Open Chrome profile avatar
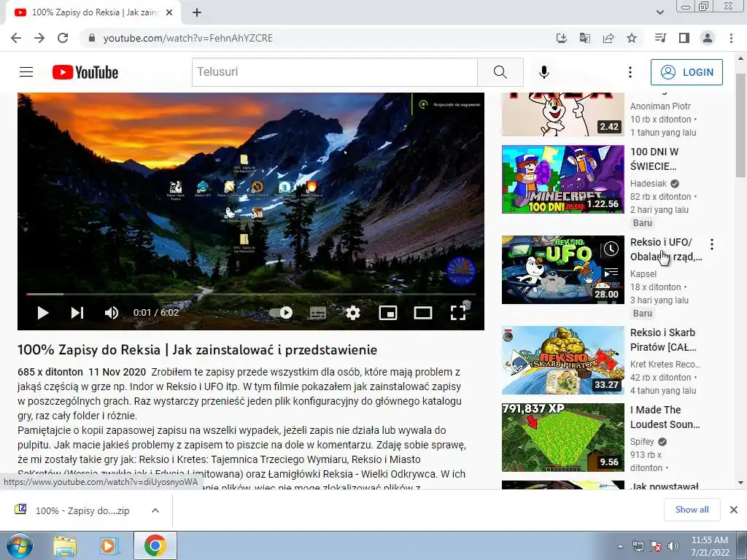This screenshot has width=747, height=560. click(x=708, y=38)
